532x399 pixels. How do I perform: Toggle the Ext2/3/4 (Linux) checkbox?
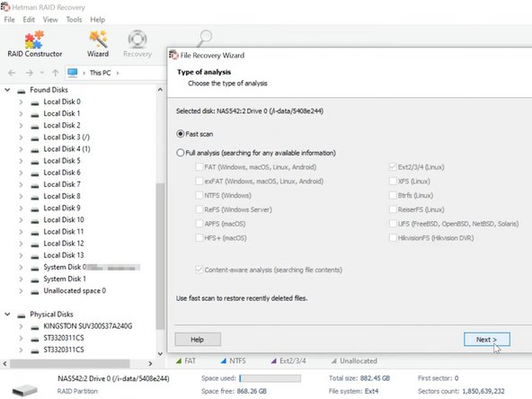(393, 167)
